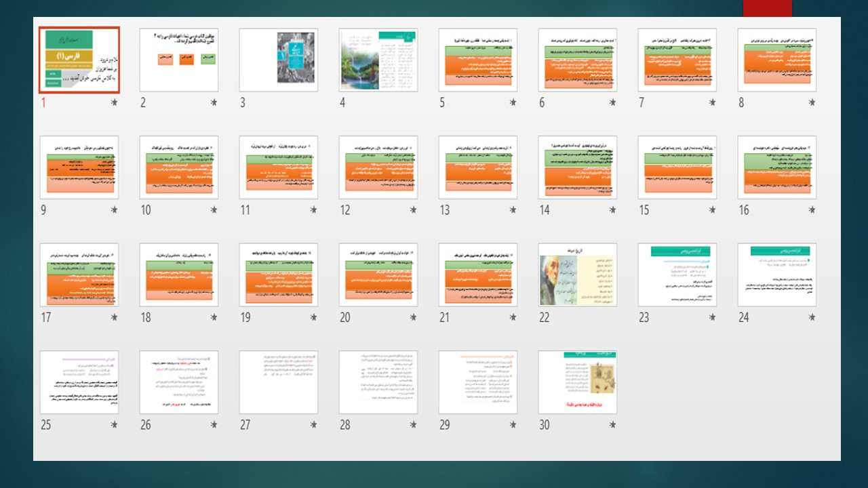This screenshot has height=488, width=868.
Task: Select the slide 1 title thumbnail
Action: [79, 60]
